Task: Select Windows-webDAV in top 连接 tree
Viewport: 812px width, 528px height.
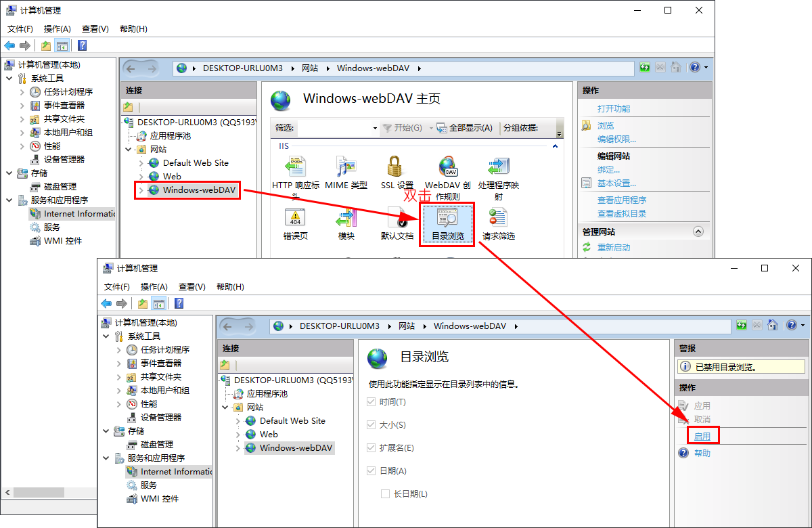Action: (x=199, y=190)
